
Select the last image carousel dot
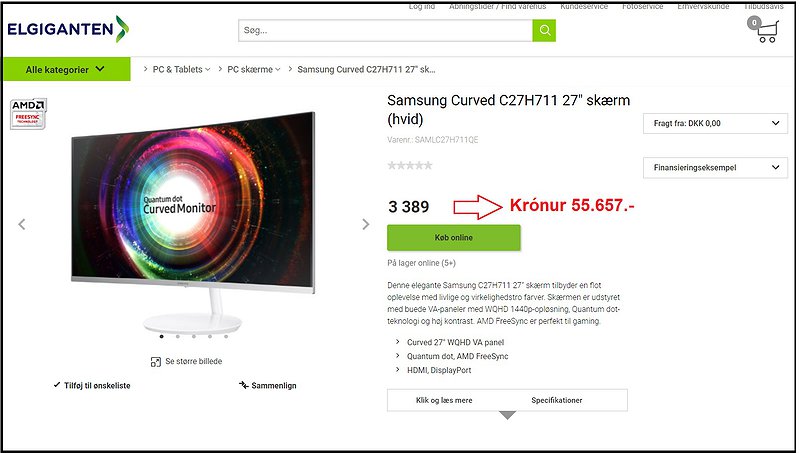pyautogui.click(x=226, y=336)
